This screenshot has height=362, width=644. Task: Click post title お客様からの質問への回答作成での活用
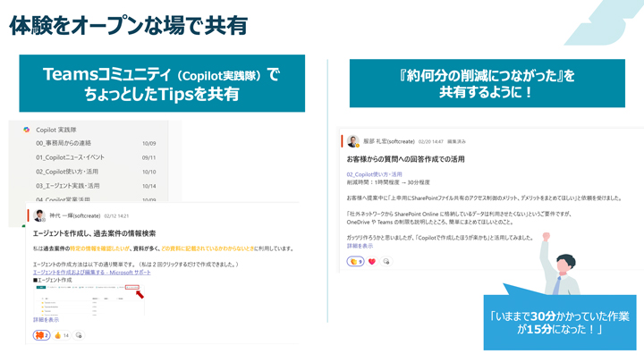click(x=406, y=159)
